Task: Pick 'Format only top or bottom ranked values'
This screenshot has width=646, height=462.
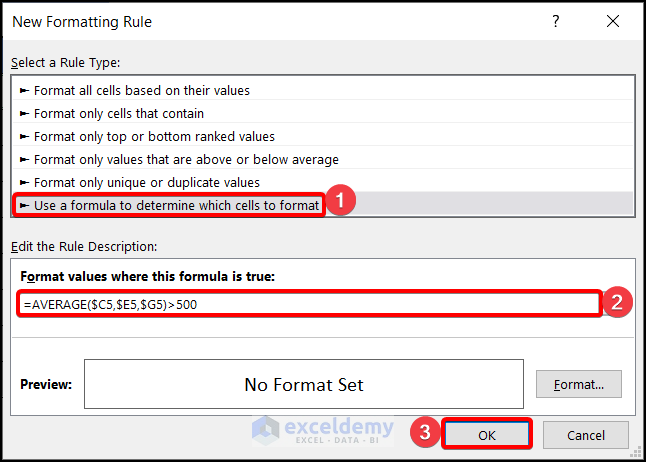Action: [x=154, y=136]
